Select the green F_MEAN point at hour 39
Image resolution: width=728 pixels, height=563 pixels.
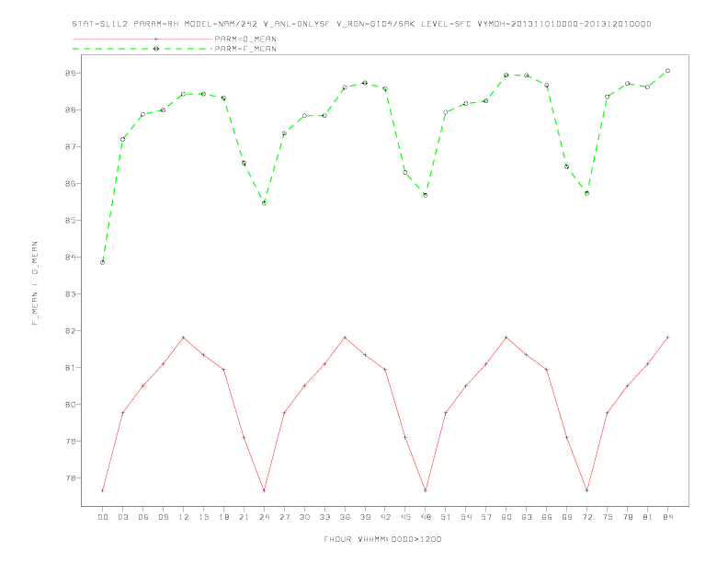[365, 83]
